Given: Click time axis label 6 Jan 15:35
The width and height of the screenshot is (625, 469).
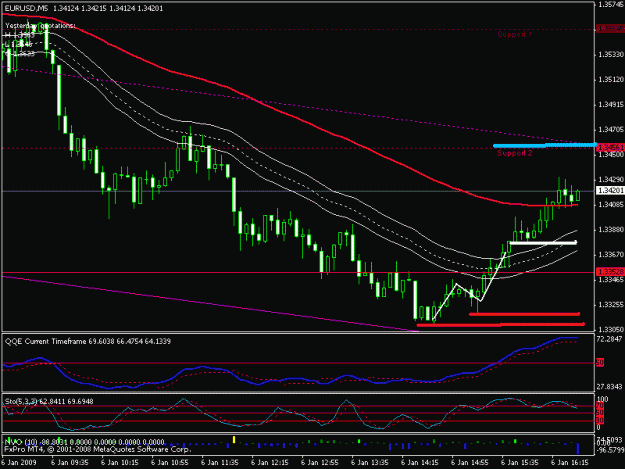Looking at the screenshot, I should coord(520,463).
